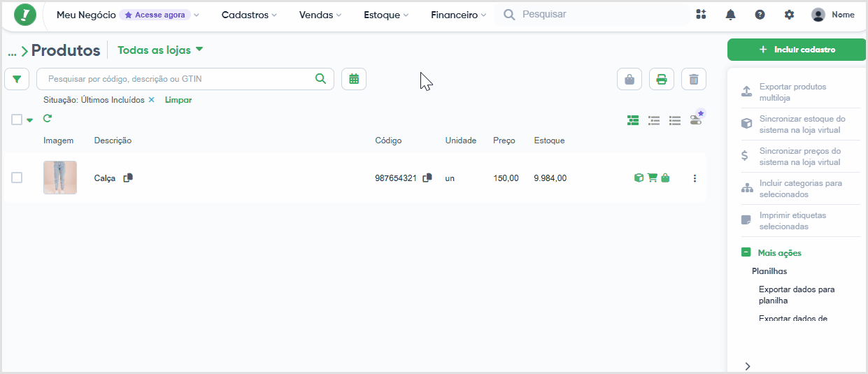Click the search magnifier in product search
Screen dimensions: 868x374
tap(321, 79)
